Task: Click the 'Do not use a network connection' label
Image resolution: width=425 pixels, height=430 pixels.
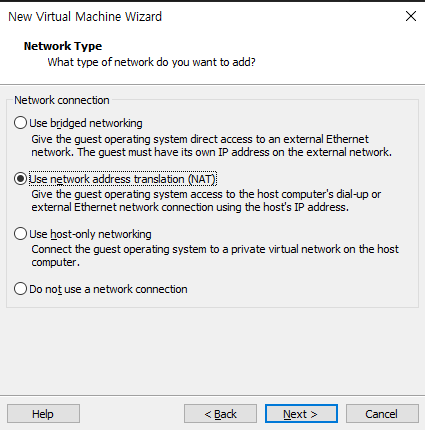Action: pos(108,289)
